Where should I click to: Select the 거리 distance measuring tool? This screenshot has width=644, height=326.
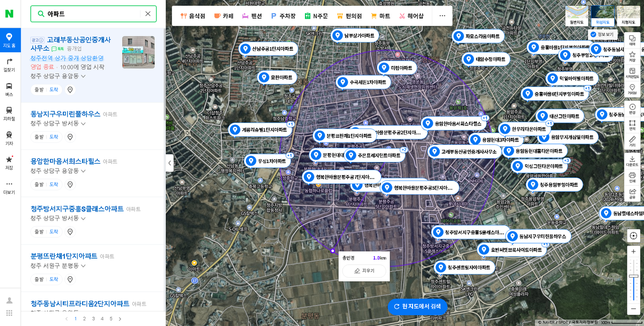[632, 141]
